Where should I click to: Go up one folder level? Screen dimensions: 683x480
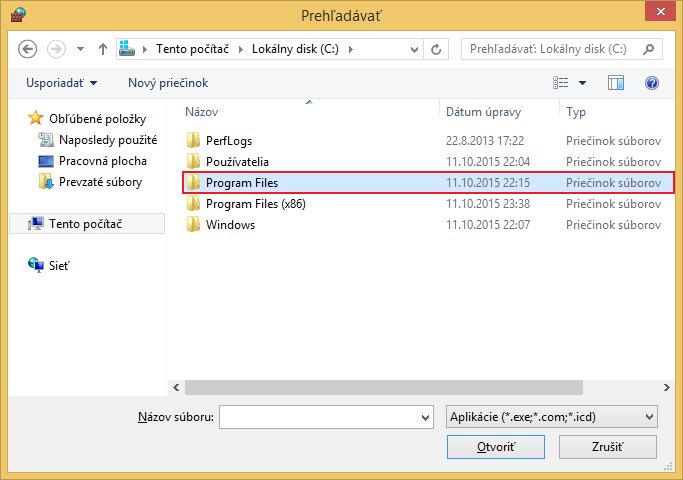[x=103, y=49]
